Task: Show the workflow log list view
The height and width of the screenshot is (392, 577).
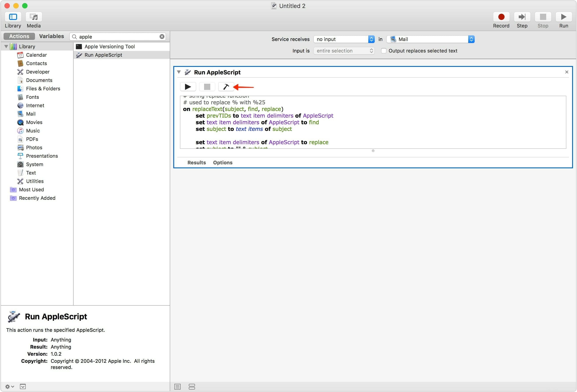Action: click(x=177, y=386)
